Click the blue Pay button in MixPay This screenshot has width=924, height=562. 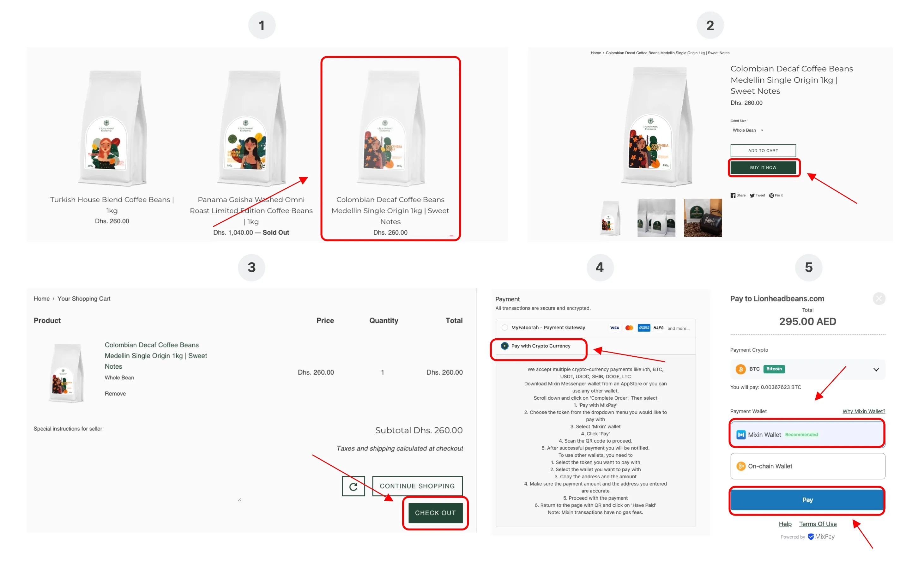[x=807, y=499]
